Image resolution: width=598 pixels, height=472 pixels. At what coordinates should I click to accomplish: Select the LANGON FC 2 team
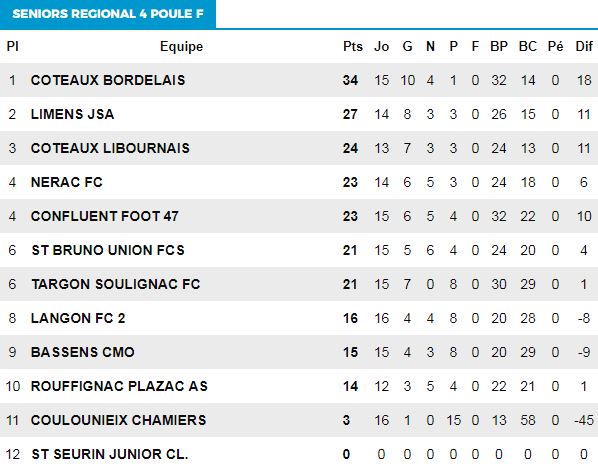pos(78,318)
